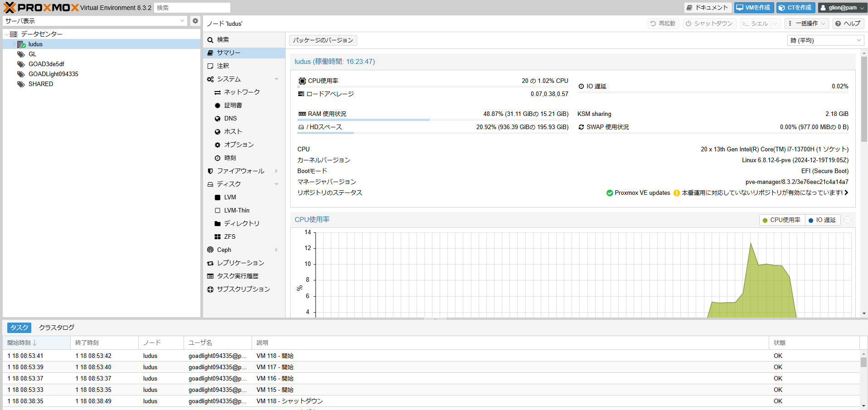Open the LVM-Thin menu item
The width and height of the screenshot is (868, 410).
[244, 211]
